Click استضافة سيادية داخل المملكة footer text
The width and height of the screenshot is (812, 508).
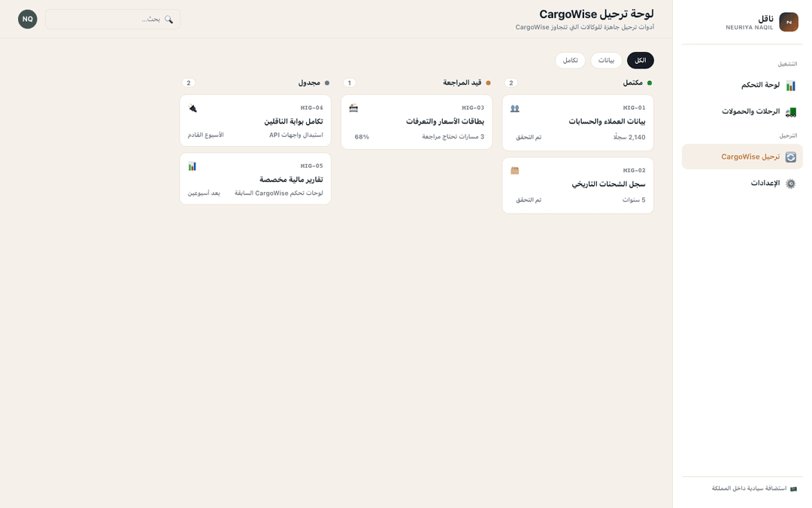coord(749,489)
